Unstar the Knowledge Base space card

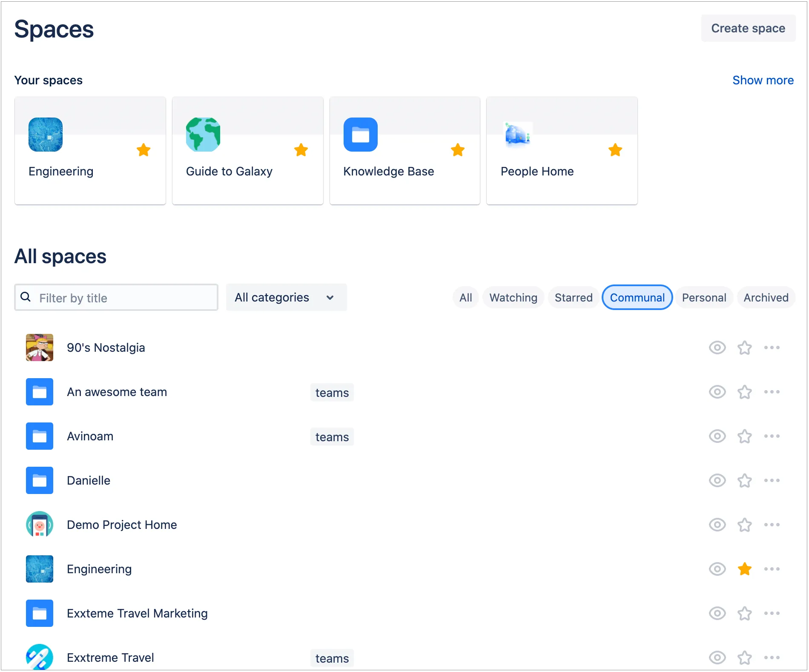pyautogui.click(x=458, y=150)
